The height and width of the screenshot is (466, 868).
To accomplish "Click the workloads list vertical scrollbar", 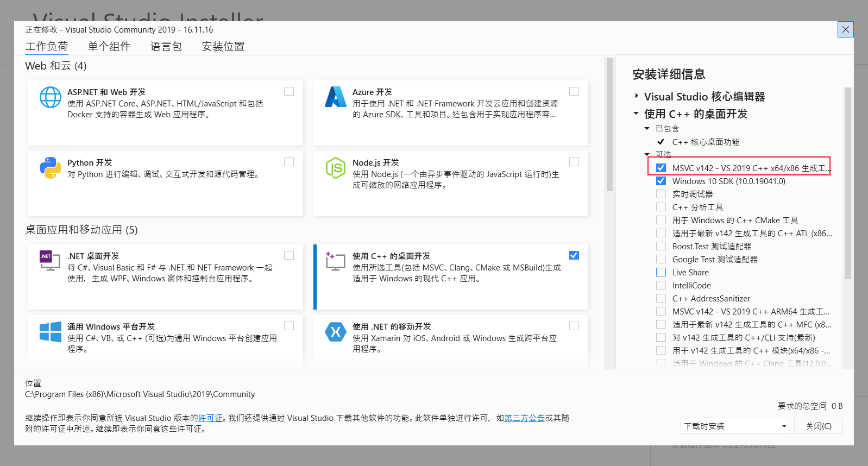I will [x=609, y=125].
